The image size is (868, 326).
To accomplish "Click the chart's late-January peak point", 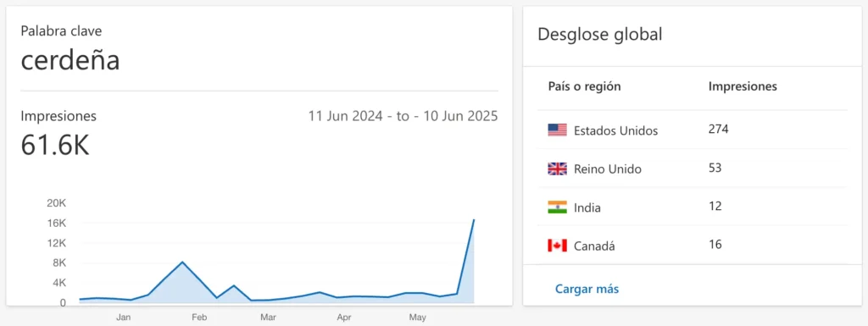I will point(182,262).
